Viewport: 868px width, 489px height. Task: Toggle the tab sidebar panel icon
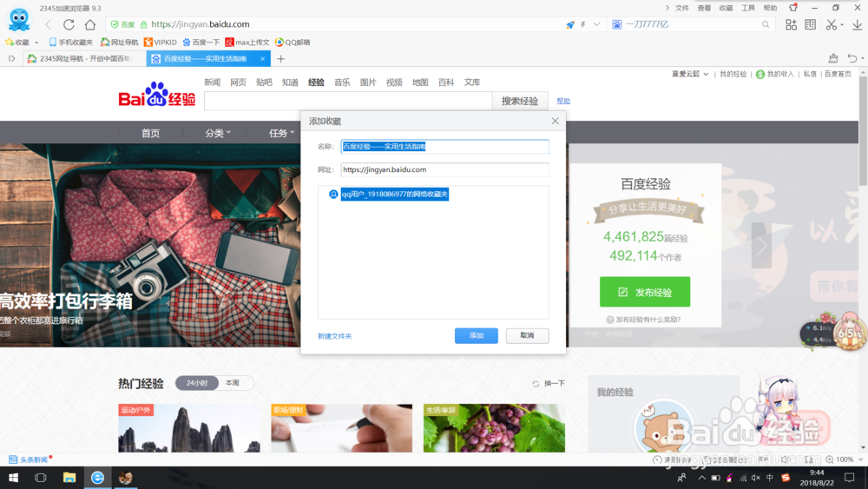[x=11, y=59]
